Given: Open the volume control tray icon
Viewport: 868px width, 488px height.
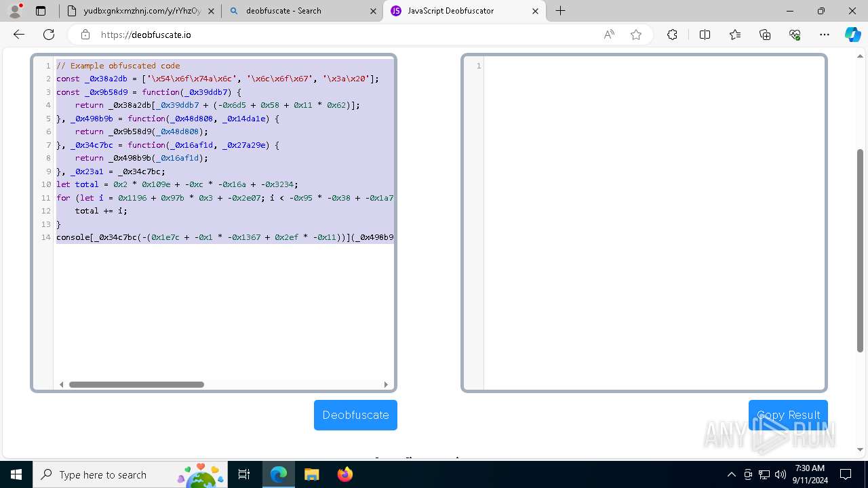Looking at the screenshot, I should pyautogui.click(x=781, y=474).
